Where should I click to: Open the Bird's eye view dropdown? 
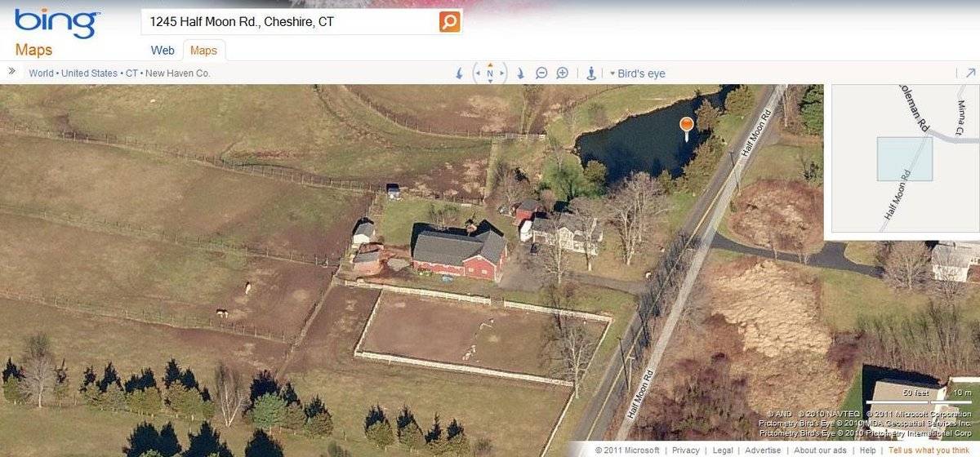(638, 73)
